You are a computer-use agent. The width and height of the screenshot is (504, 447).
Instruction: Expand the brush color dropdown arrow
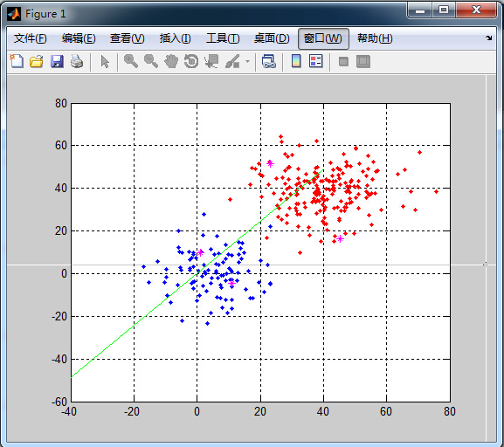click(247, 61)
